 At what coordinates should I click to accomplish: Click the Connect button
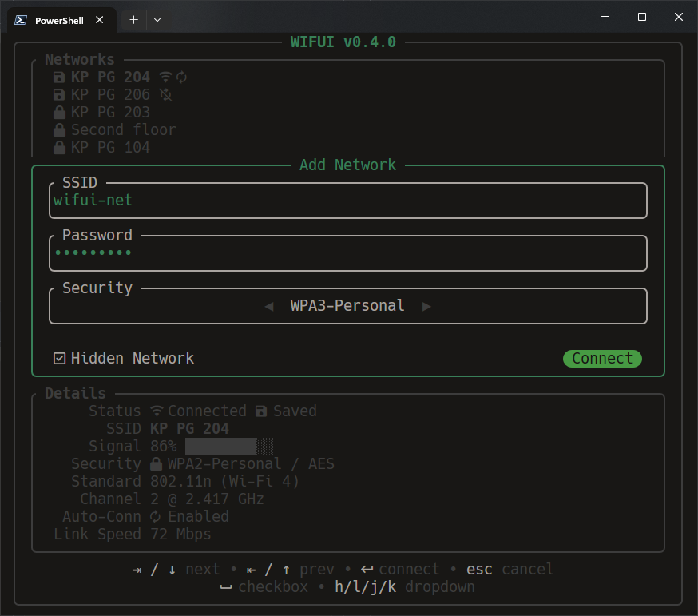tap(602, 359)
